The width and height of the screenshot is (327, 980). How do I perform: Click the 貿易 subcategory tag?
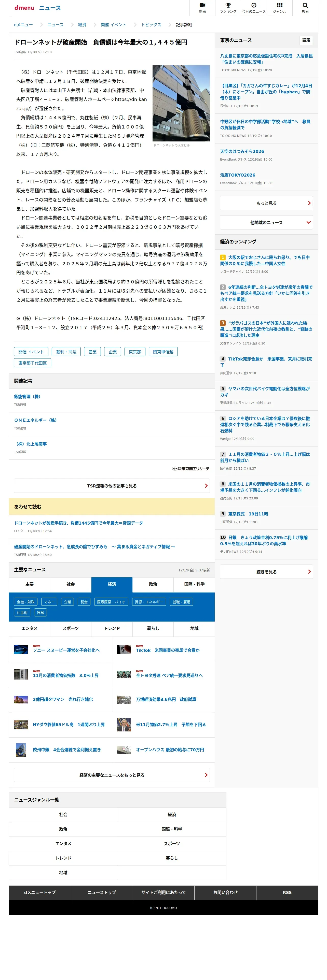tap(40, 613)
